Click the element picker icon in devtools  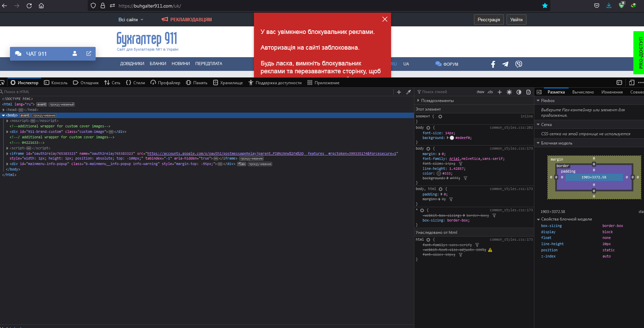coord(2,83)
